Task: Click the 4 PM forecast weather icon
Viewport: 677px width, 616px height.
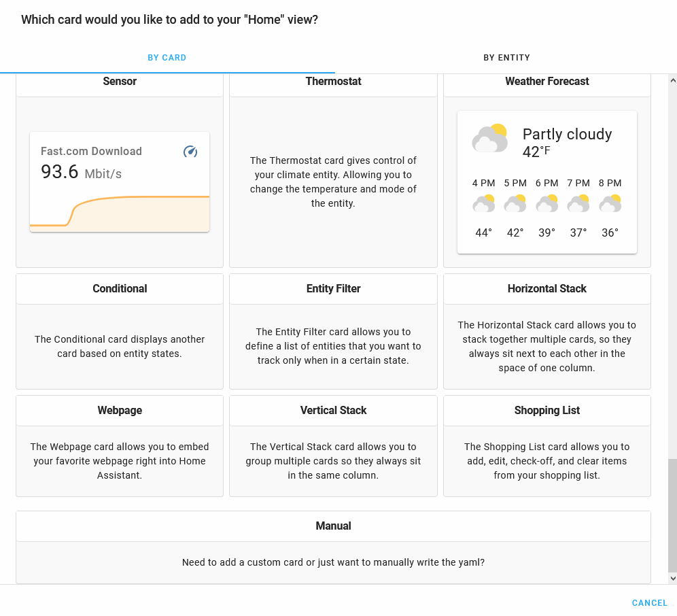Action: tap(483, 203)
